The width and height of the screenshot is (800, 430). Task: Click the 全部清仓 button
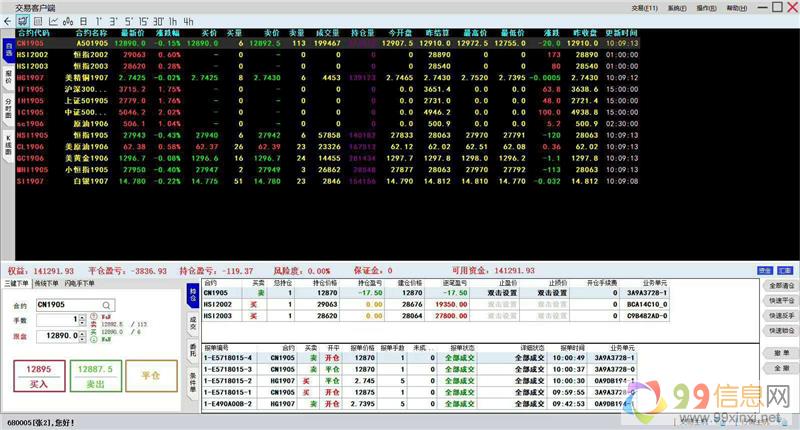pos(781,285)
